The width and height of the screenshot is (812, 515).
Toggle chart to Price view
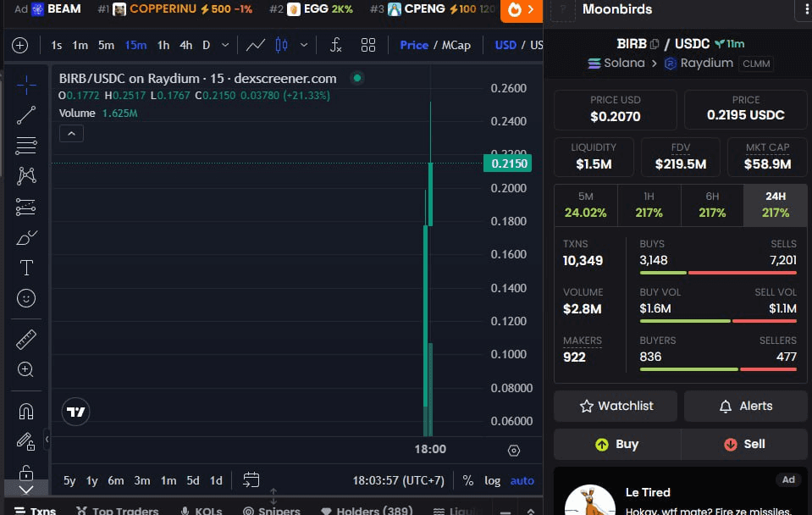click(414, 45)
